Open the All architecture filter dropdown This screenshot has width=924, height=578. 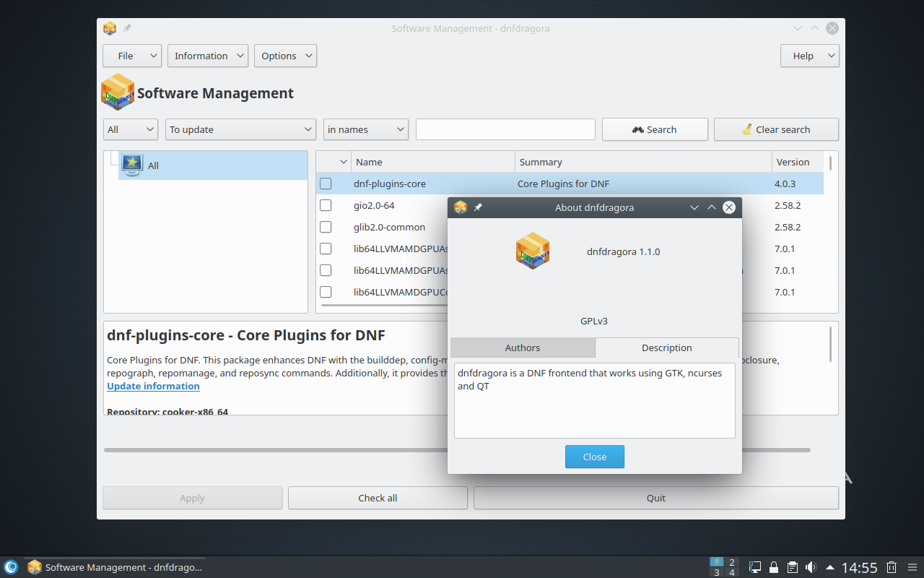131,129
